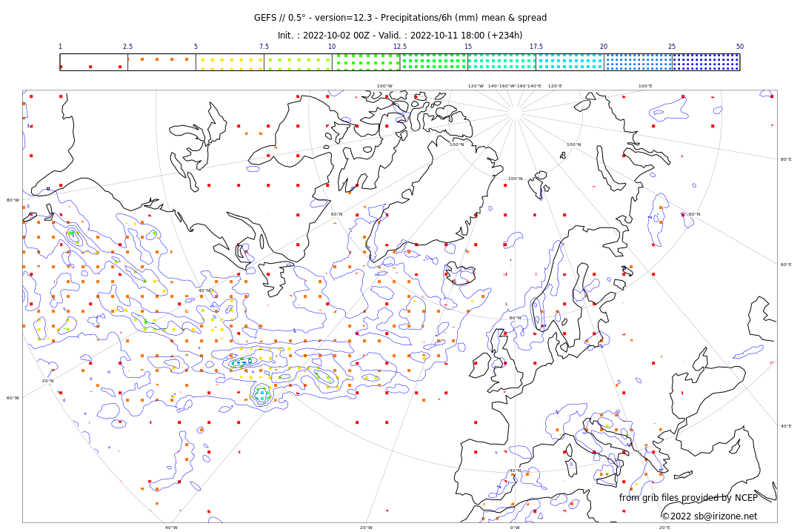
Task: Select the 10 to 12.5 mm green legend swatch
Action: click(366, 62)
